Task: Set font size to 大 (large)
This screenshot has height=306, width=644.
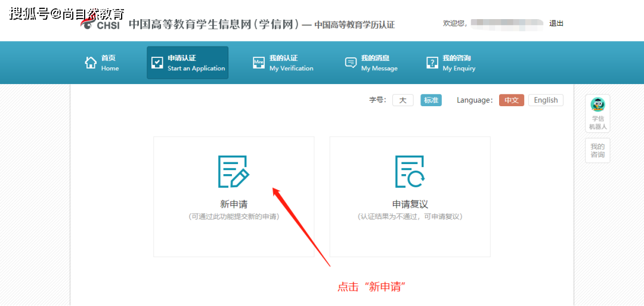Action: pyautogui.click(x=402, y=100)
